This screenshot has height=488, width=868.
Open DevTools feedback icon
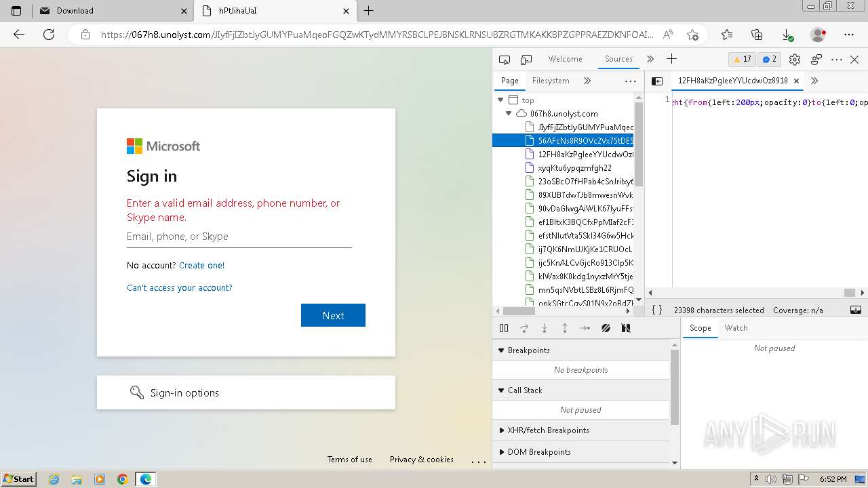[816, 60]
